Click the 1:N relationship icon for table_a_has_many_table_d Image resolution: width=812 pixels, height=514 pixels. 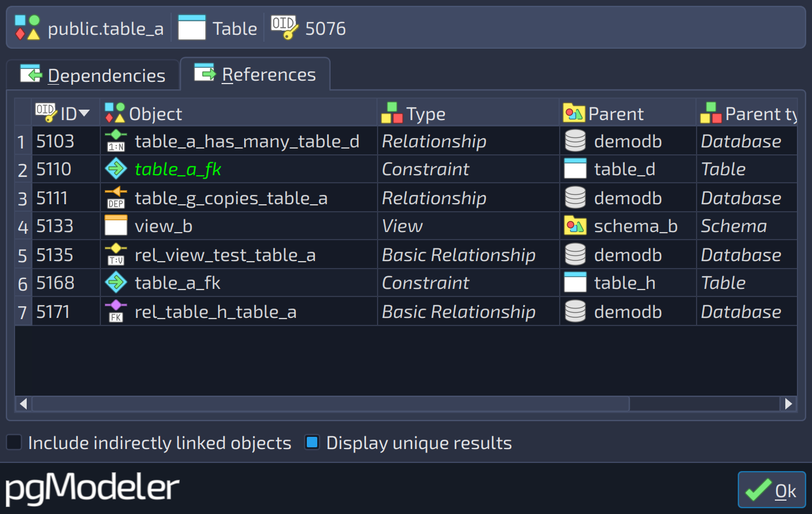(x=116, y=141)
